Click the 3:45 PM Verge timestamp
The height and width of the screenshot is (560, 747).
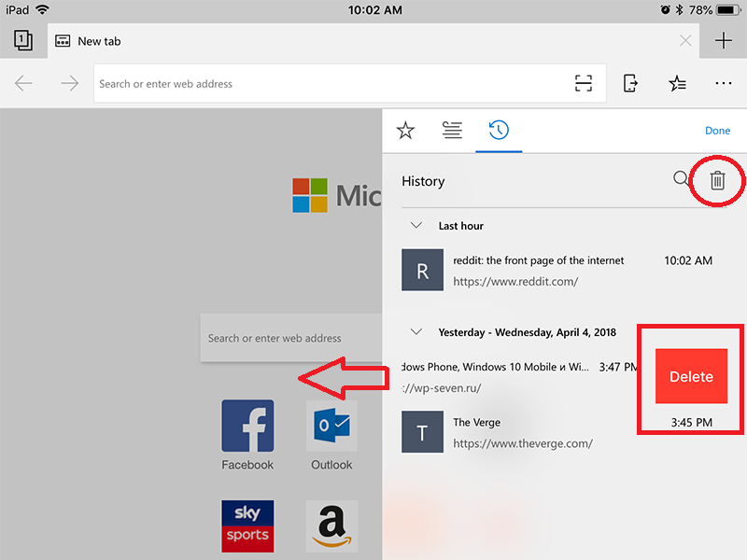[692, 423]
